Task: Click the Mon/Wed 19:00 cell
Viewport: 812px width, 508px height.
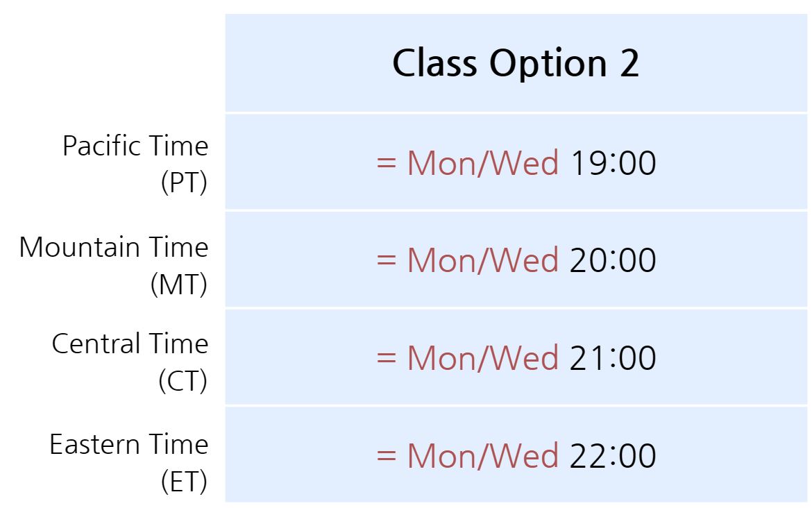Action: click(516, 162)
